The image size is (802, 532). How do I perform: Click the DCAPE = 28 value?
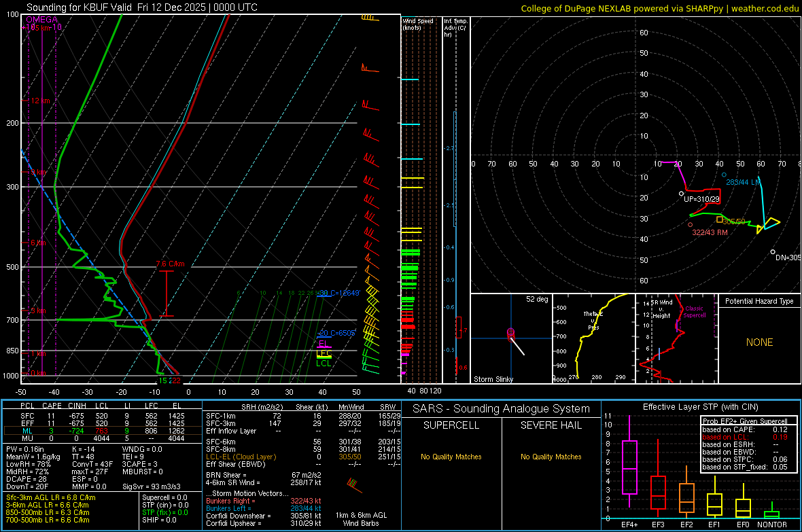click(x=26, y=479)
